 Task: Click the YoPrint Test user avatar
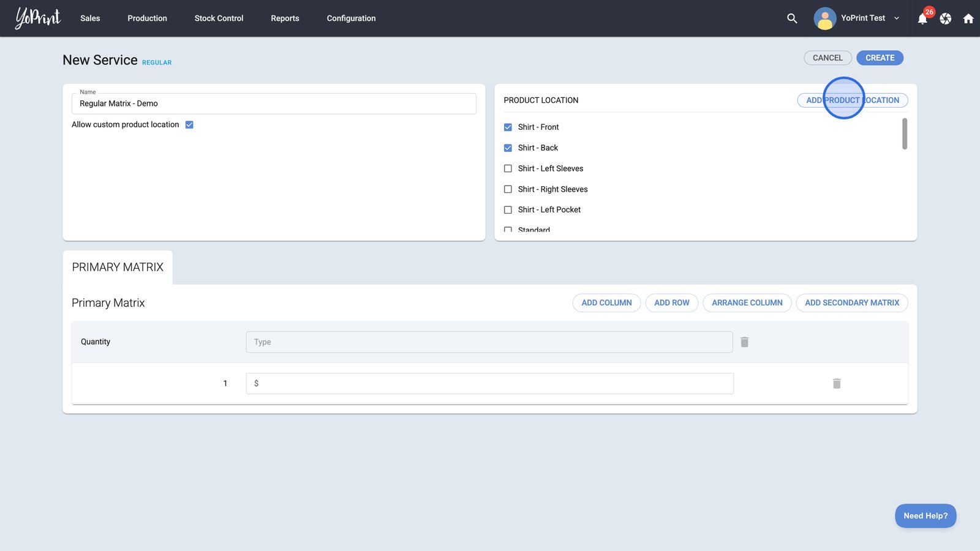pos(824,18)
